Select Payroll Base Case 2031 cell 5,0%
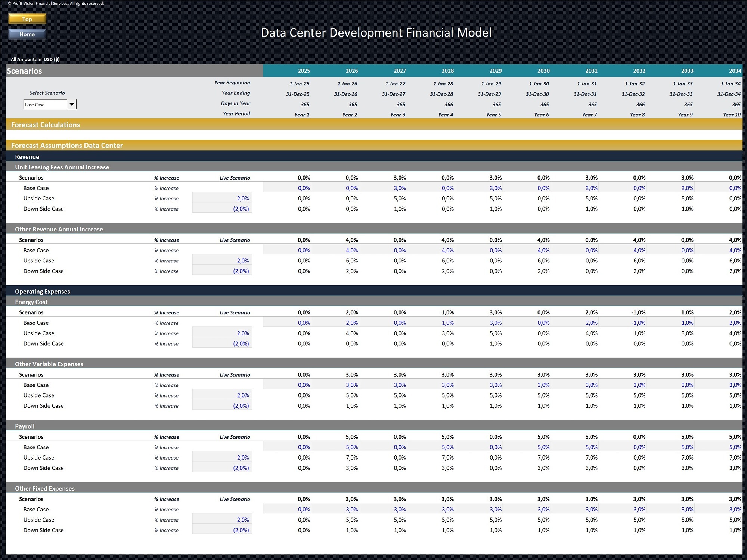 tap(575, 447)
